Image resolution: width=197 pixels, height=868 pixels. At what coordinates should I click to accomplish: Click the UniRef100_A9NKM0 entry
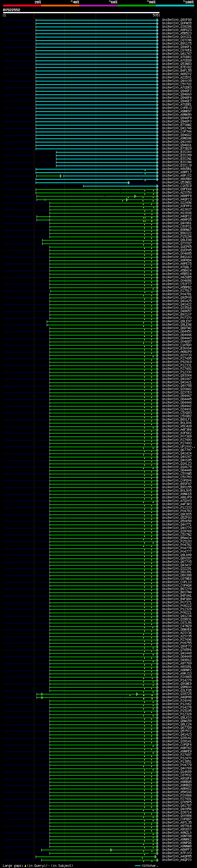pos(176,115)
